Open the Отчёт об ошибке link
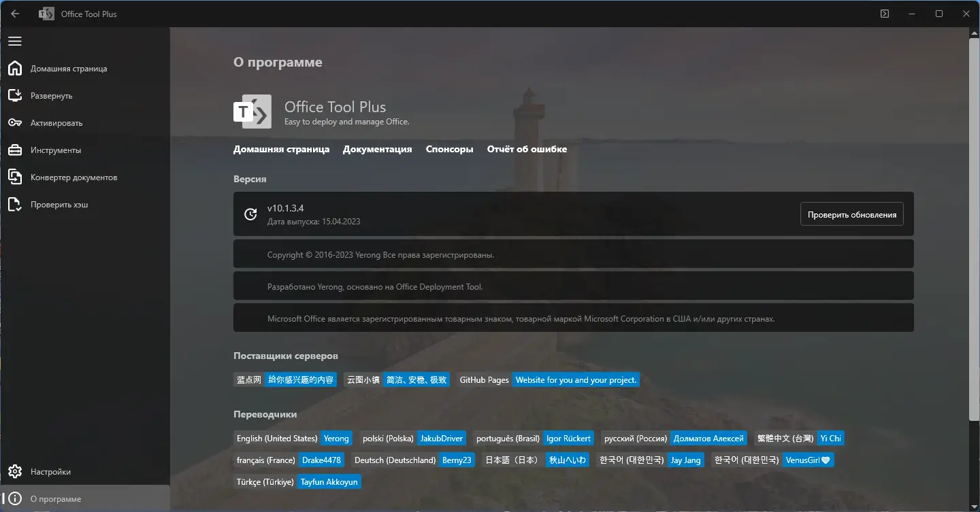Screen dimensions: 980x512 point(527,149)
